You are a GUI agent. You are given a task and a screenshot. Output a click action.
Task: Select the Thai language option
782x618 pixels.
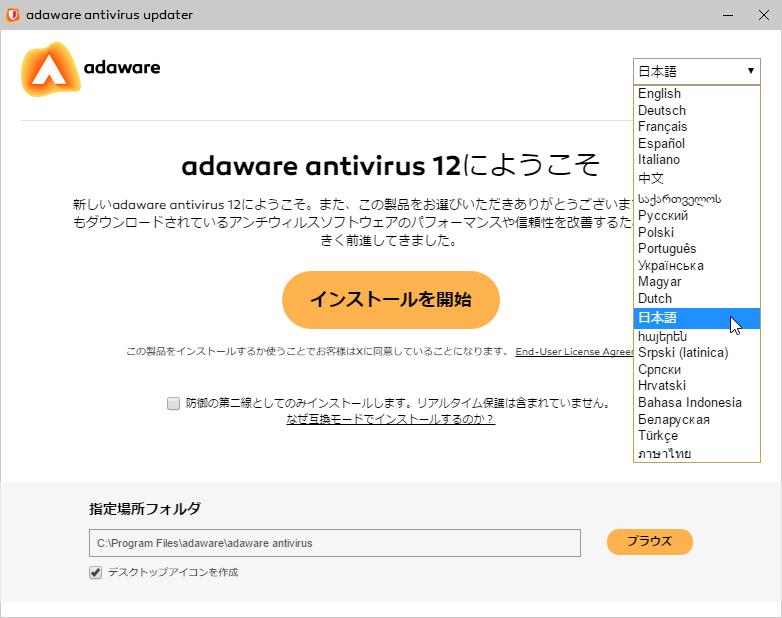(696, 453)
